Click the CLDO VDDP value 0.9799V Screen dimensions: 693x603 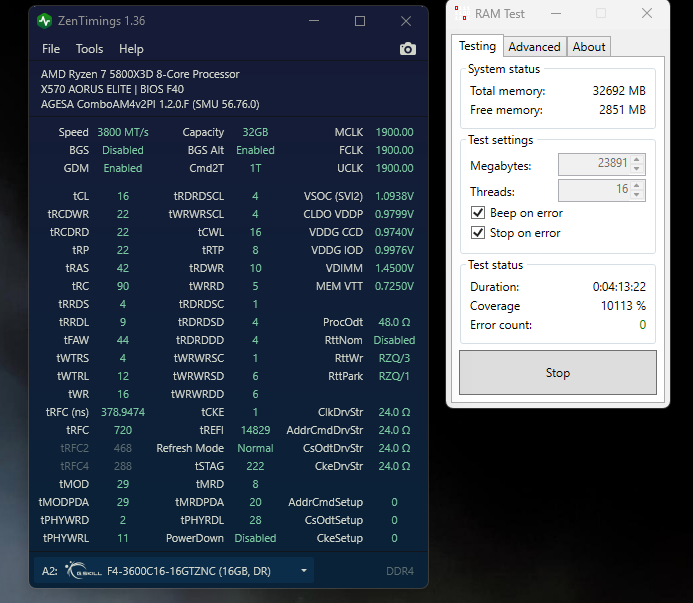[394, 214]
